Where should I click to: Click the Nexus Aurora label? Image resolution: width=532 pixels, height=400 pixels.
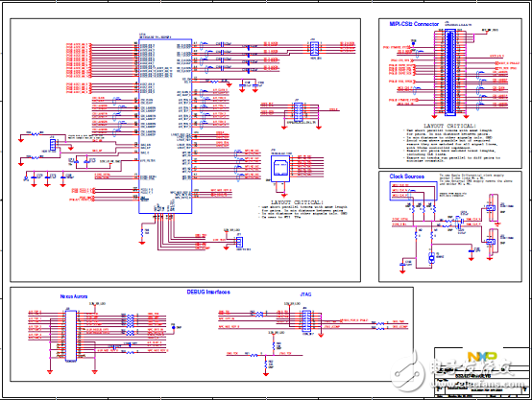pyautogui.click(x=74, y=296)
